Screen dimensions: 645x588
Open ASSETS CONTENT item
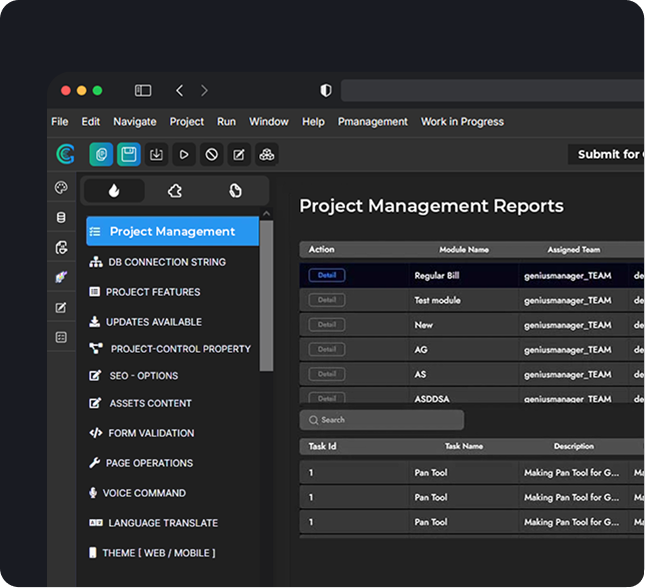click(140, 403)
